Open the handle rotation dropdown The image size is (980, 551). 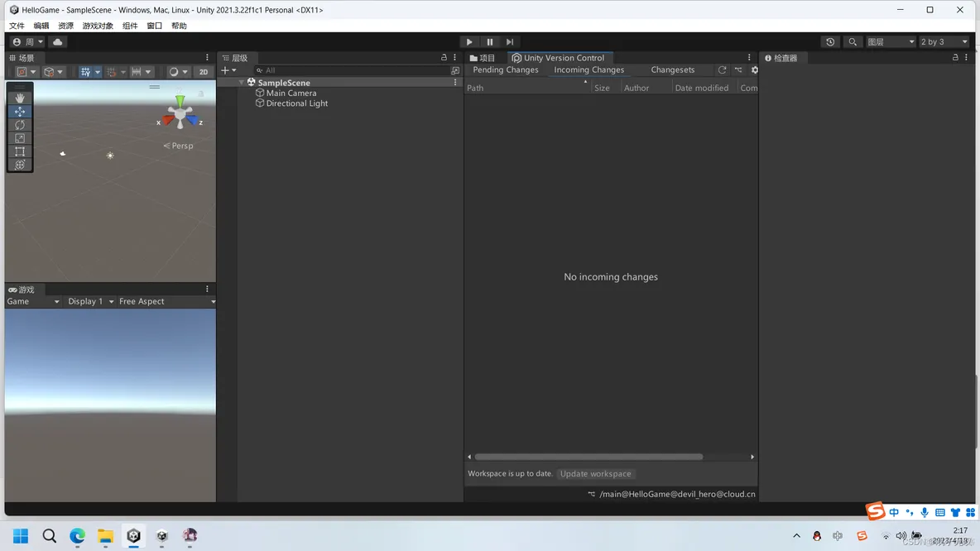(x=54, y=72)
